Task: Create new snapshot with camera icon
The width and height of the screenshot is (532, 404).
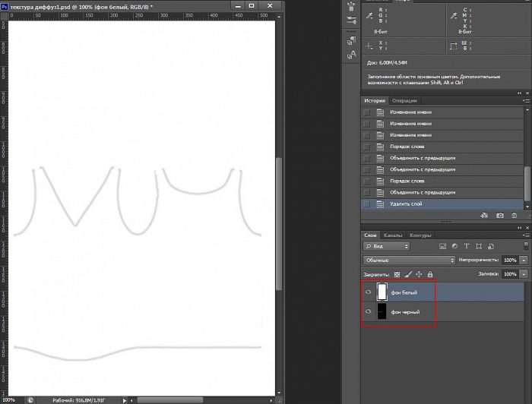Action: 500,216
